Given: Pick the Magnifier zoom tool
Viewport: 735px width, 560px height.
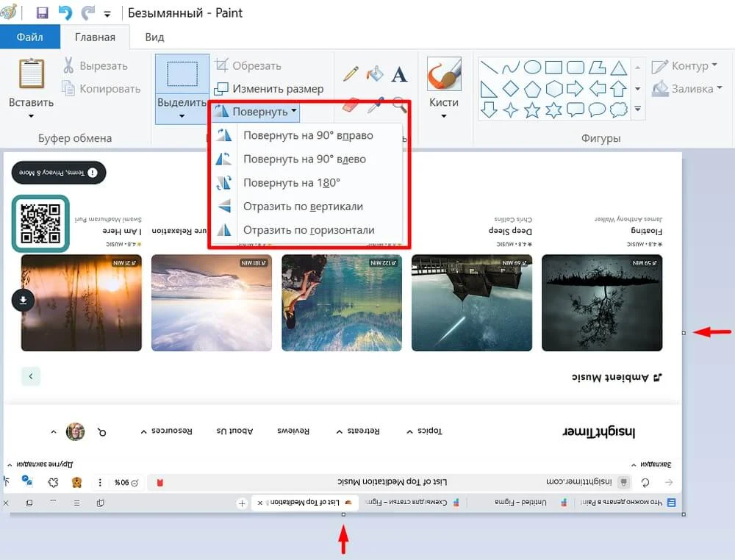Looking at the screenshot, I should click(x=400, y=105).
